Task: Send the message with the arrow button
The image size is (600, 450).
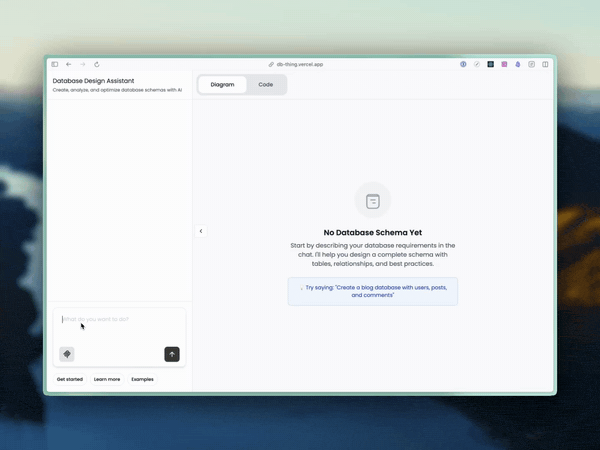Action: pos(172,354)
